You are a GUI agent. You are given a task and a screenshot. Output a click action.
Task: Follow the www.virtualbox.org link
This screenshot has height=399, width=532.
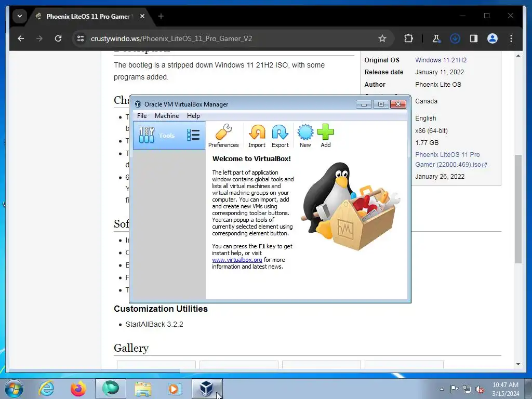[237, 260]
